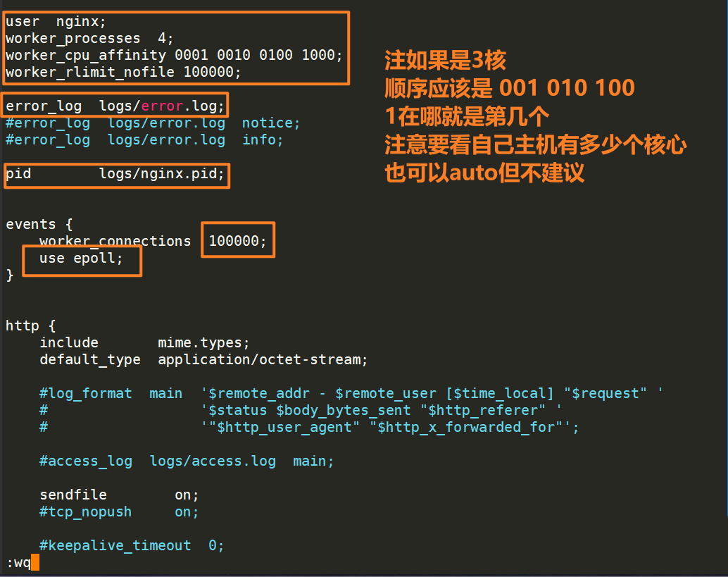Click the commented error_log info line

(144, 139)
